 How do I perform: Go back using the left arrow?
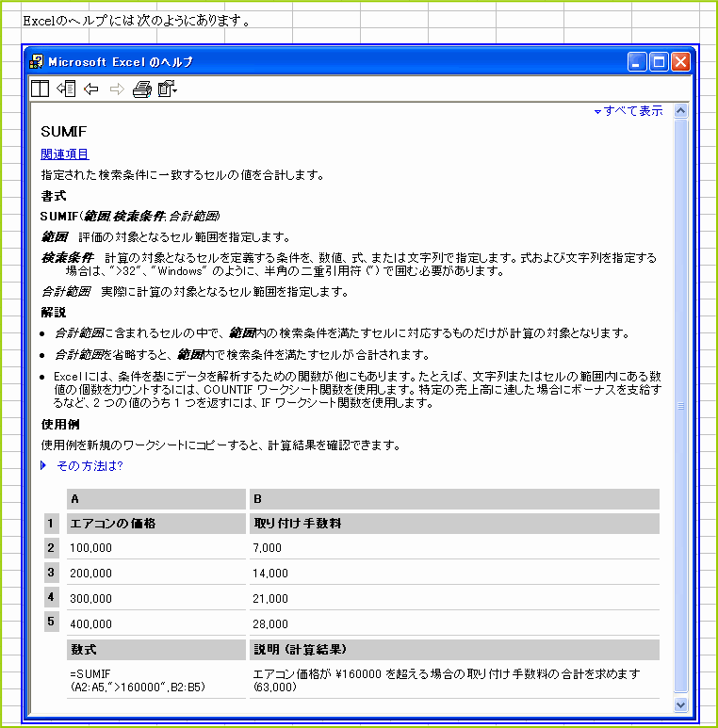click(91, 89)
